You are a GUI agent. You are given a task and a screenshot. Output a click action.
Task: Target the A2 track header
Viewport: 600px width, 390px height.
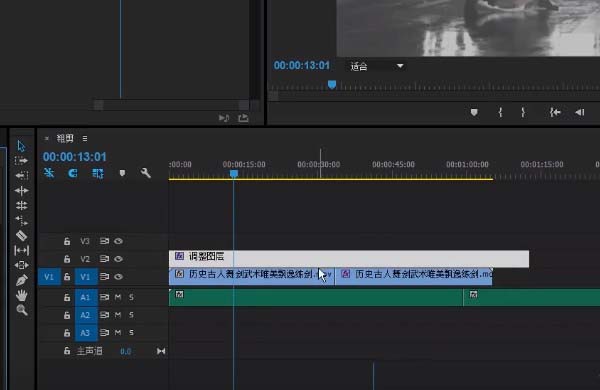click(86, 315)
